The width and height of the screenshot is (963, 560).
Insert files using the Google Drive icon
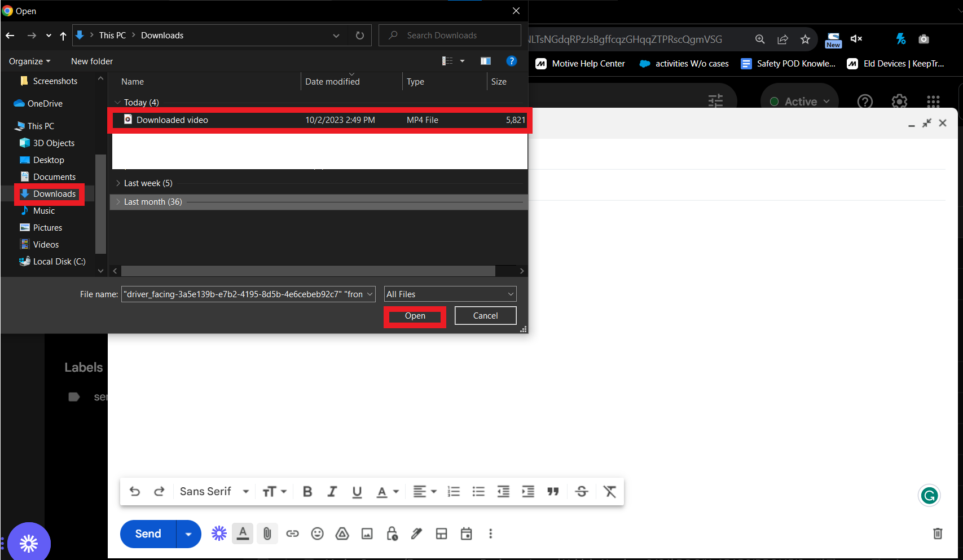click(x=342, y=533)
